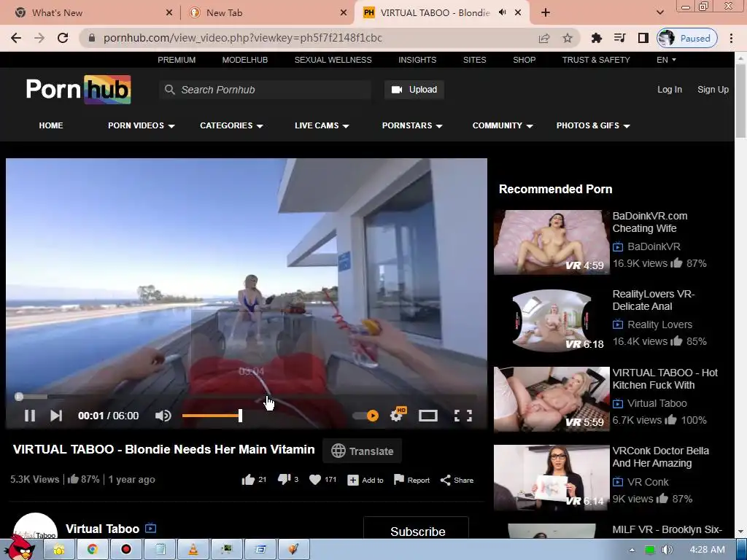This screenshot has height=560, width=747.
Task: Expand the PHOTOS & GIFS dropdown menu
Action: 592,125
